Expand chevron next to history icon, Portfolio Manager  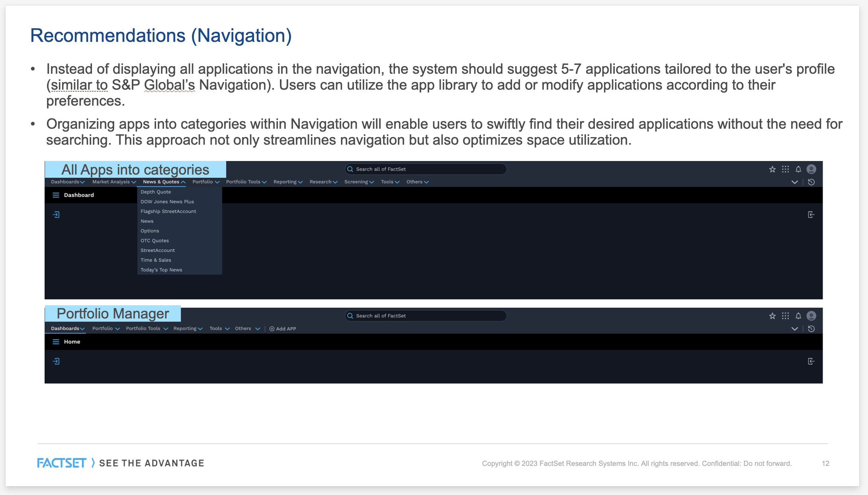coord(794,329)
